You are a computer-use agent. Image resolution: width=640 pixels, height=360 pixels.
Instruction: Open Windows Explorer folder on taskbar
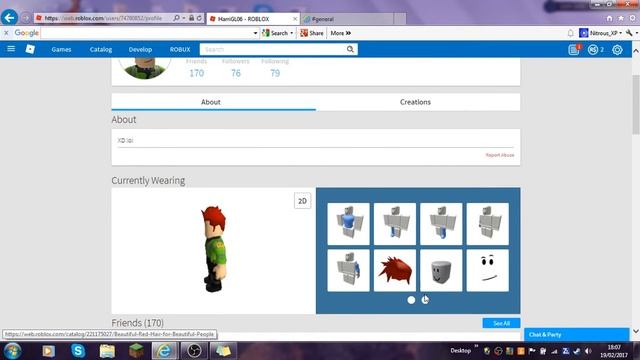pos(107,351)
